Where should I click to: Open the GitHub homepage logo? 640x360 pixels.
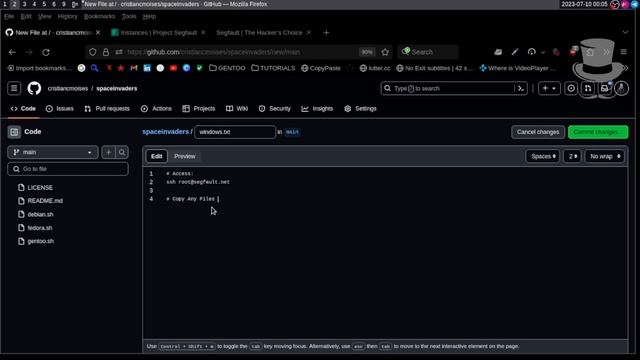click(x=34, y=88)
